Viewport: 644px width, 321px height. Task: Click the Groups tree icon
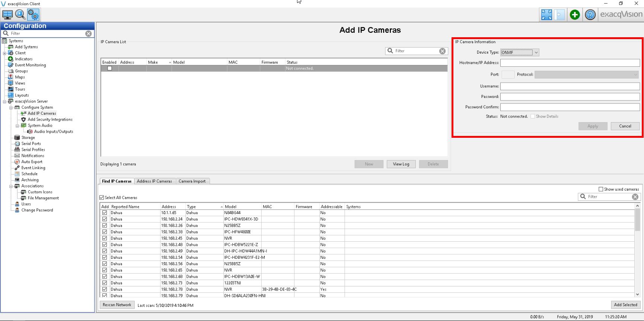click(x=11, y=71)
